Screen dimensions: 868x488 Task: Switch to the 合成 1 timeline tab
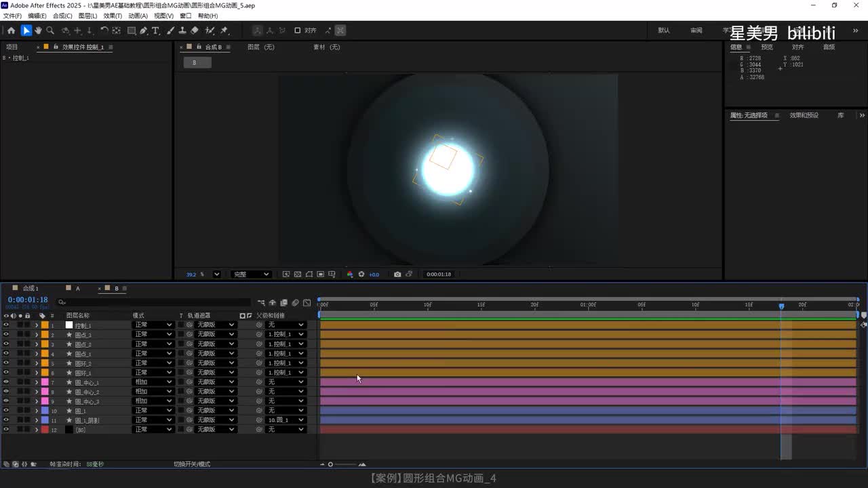[x=31, y=289]
